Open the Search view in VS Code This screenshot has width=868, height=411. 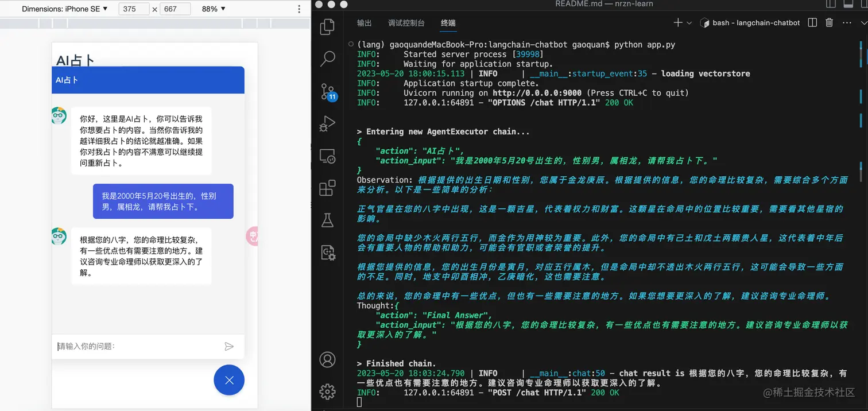(327, 58)
